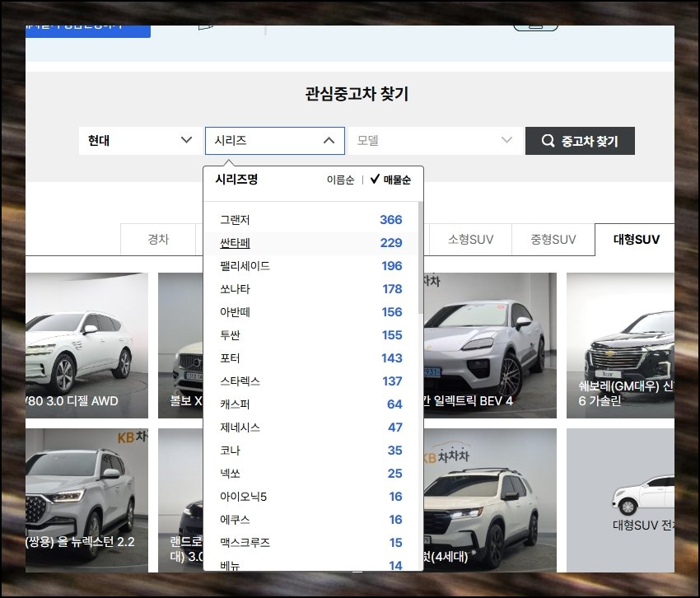Open the 현대 manufacturer dropdown
This screenshot has width=700, height=598.
point(140,141)
